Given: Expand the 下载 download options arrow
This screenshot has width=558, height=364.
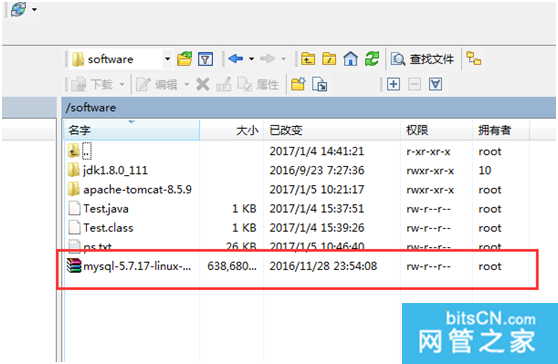Looking at the screenshot, I should pyautogui.click(x=122, y=85).
